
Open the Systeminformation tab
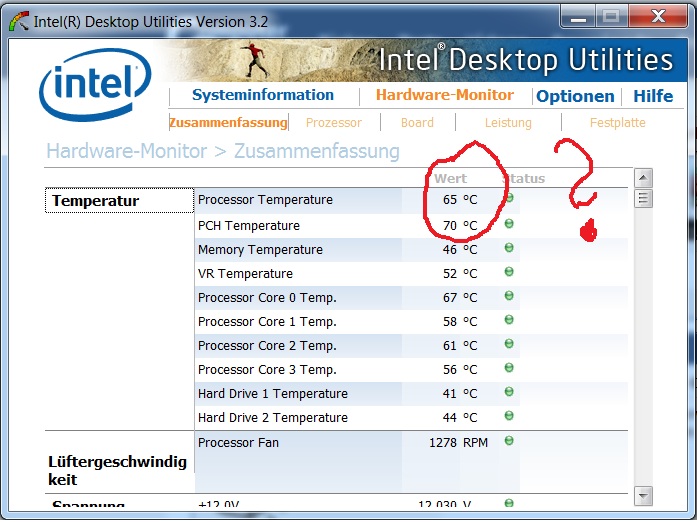[x=263, y=95]
